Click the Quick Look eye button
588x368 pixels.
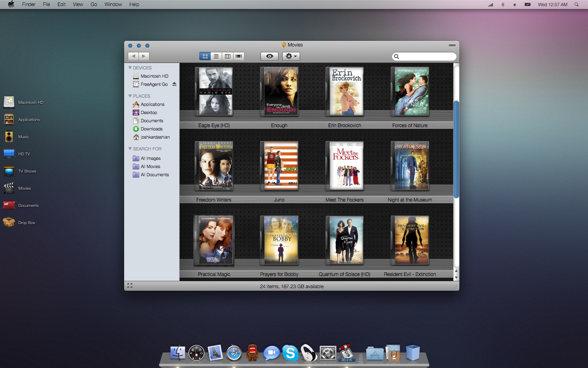(269, 56)
